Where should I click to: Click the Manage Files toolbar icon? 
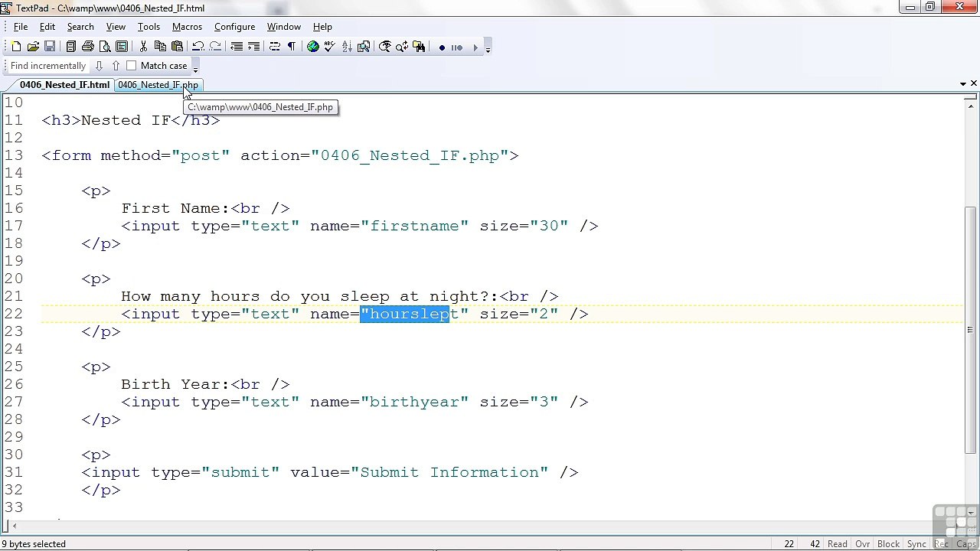(70, 47)
